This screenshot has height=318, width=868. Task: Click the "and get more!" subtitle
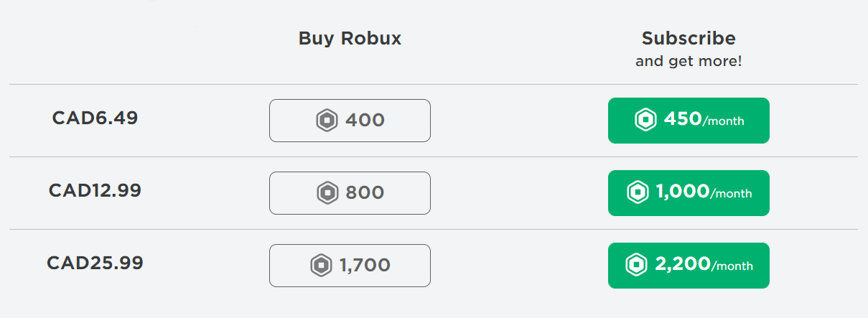[x=689, y=62]
